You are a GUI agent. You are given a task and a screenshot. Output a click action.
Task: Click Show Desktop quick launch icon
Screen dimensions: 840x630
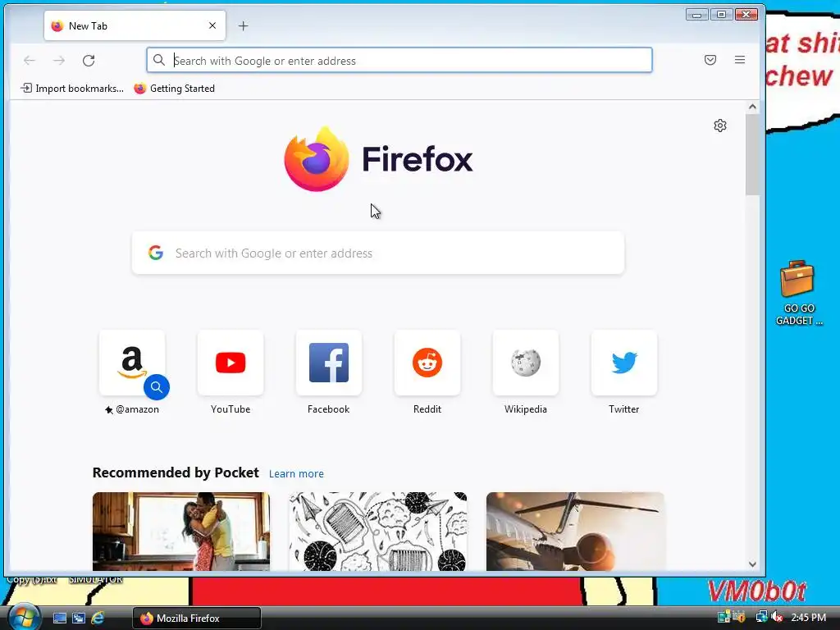[59, 619]
